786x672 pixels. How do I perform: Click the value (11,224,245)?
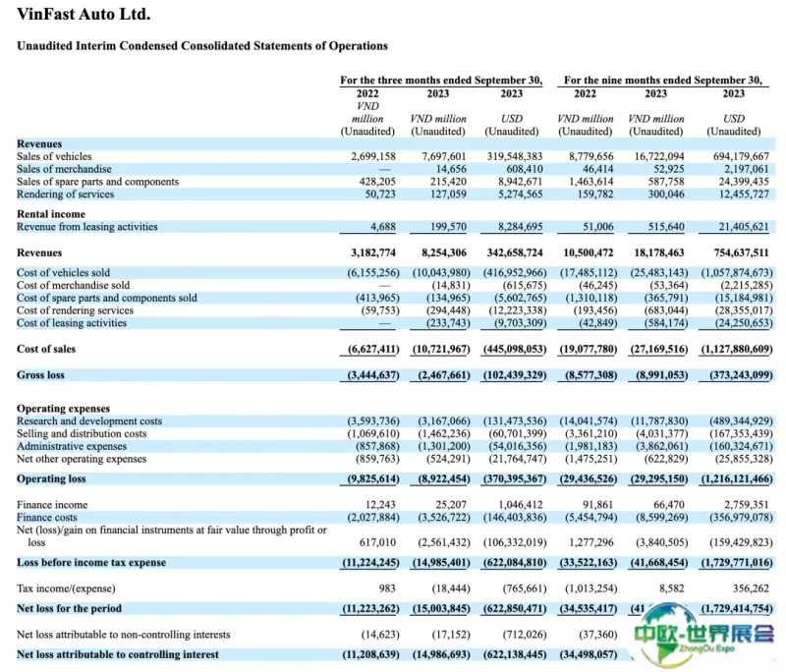tap(371, 562)
